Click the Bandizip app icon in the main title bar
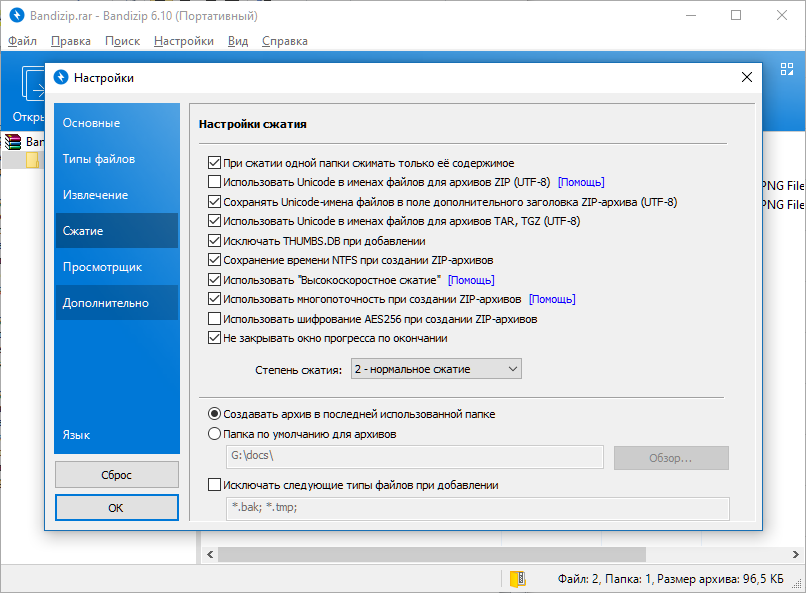This screenshot has height=593, width=806. pos(17,15)
